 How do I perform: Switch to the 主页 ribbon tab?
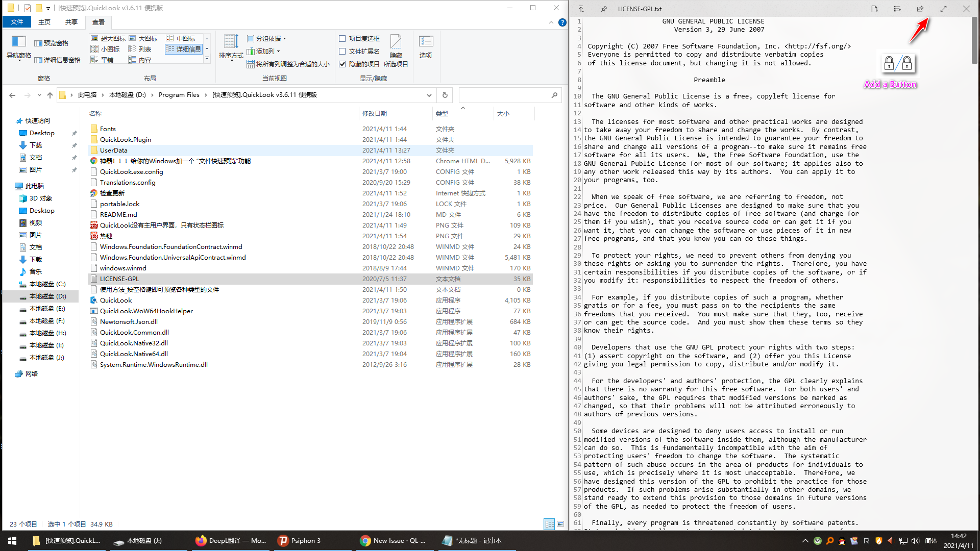tap(44, 22)
